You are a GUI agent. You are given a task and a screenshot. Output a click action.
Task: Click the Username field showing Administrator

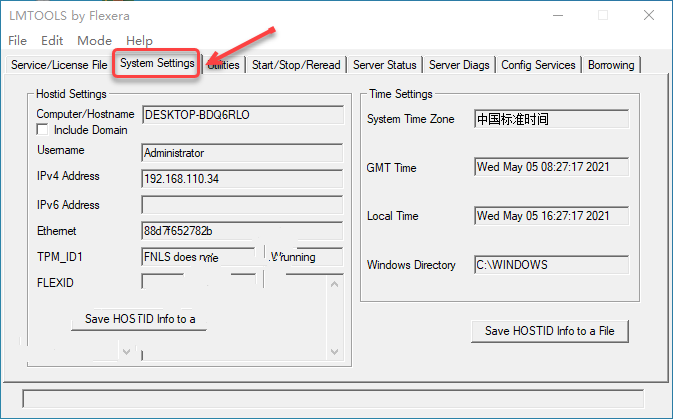[x=242, y=153]
